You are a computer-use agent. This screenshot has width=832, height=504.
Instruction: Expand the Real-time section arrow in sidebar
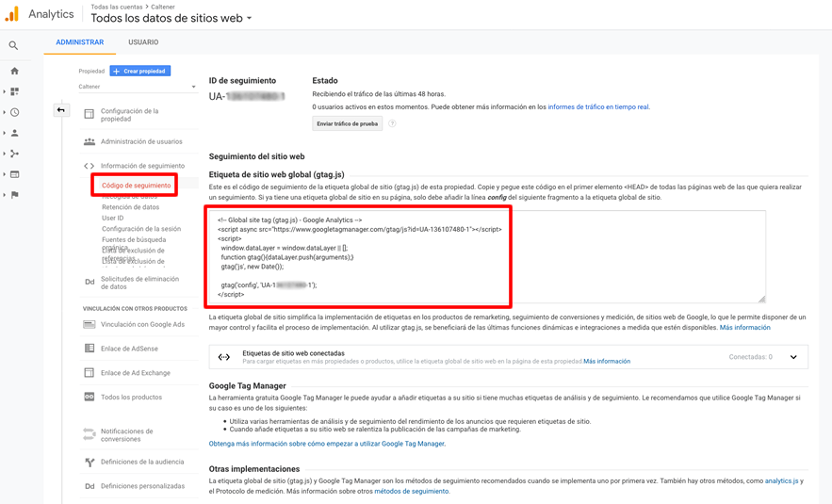5,112
